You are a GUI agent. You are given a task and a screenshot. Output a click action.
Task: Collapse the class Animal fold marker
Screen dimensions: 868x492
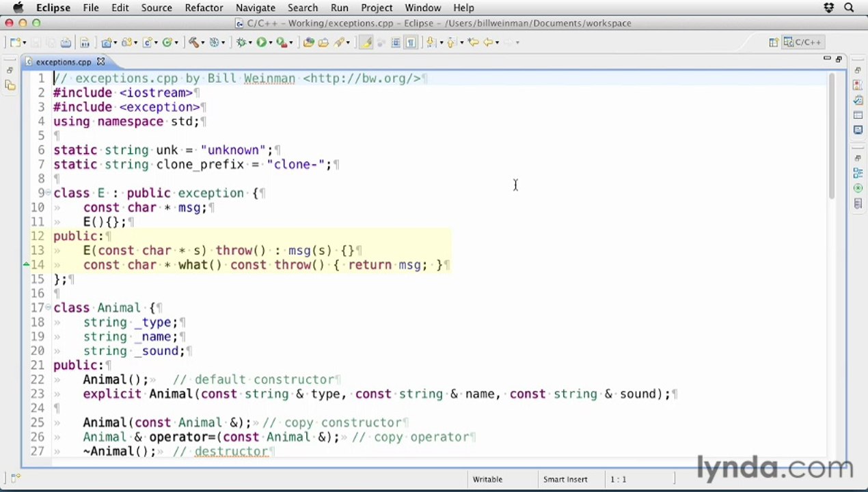pos(48,308)
